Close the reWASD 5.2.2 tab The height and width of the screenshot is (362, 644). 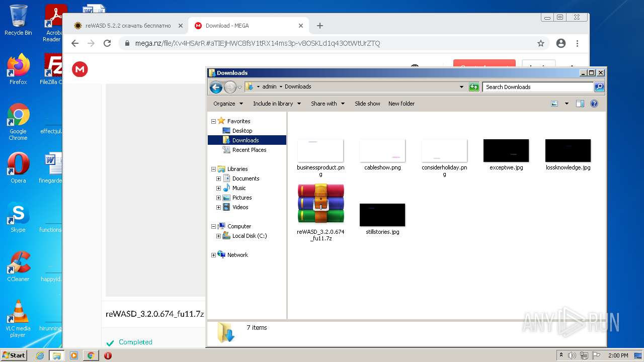pyautogui.click(x=181, y=26)
